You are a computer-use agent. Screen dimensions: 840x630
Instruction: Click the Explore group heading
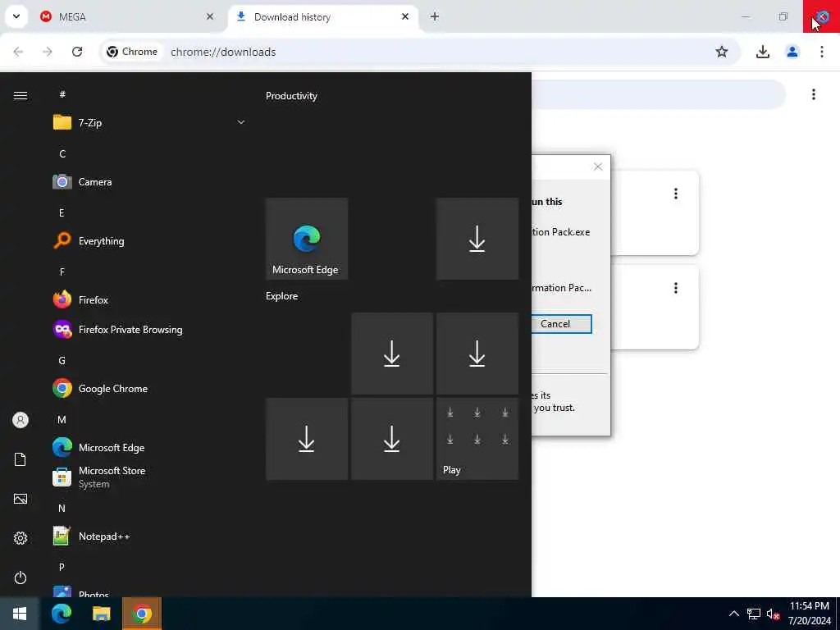tap(282, 295)
